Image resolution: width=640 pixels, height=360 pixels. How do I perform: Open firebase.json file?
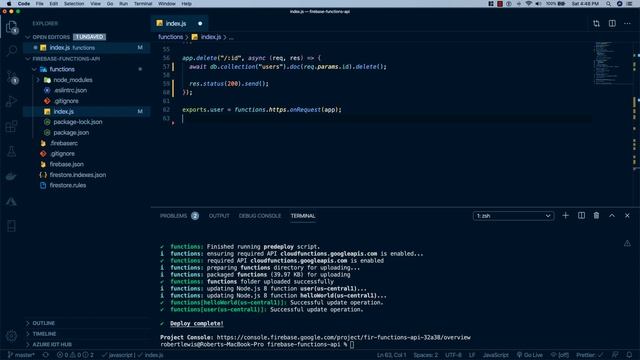pyautogui.click(x=67, y=164)
